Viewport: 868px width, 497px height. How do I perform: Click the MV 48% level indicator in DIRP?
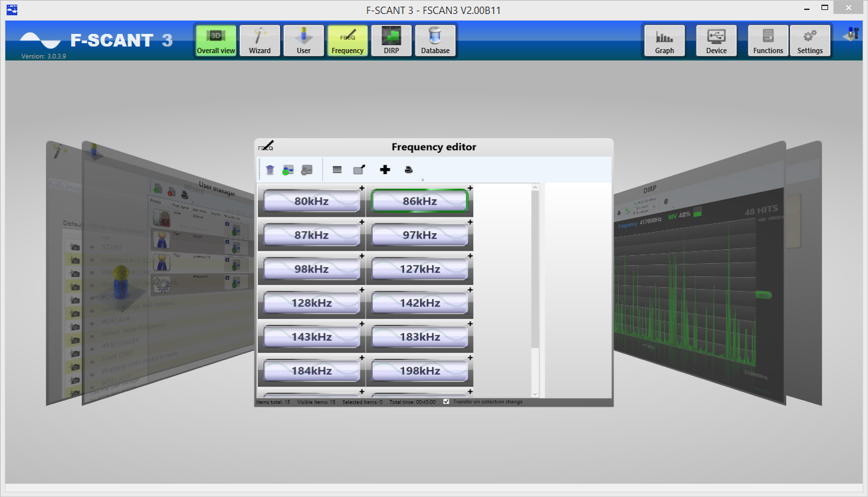click(x=684, y=215)
